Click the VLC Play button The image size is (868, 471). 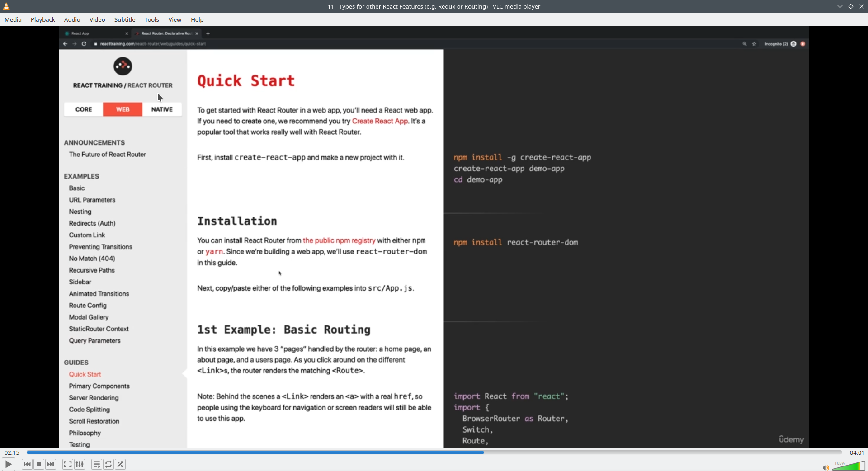[x=9, y=464]
